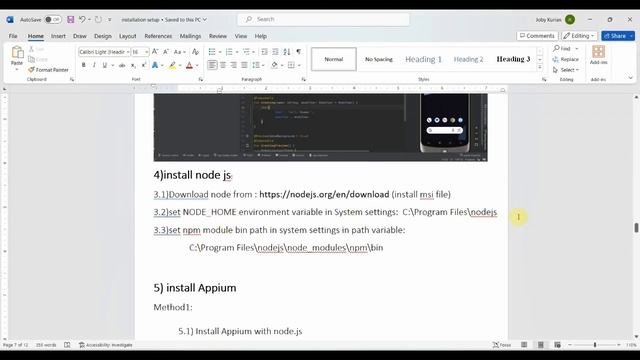Click the nodejs.org download link text
Screen dimensions: 640x360
[x=324, y=194]
